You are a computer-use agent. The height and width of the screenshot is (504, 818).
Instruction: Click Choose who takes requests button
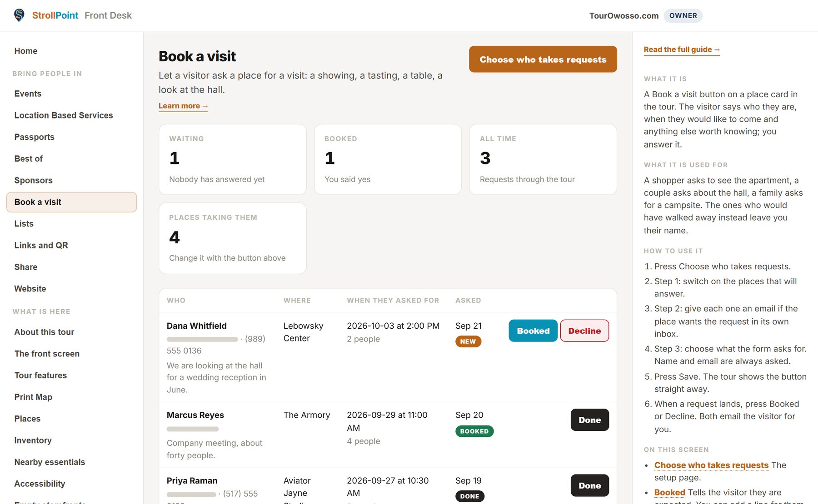click(x=543, y=59)
